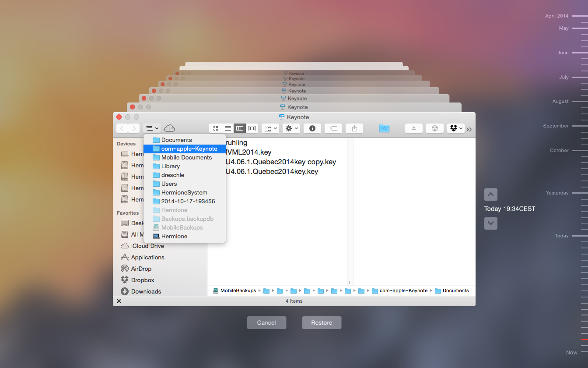Jump to June on the timeline
Screen dimensions: 588x368
pyautogui.click(x=563, y=53)
